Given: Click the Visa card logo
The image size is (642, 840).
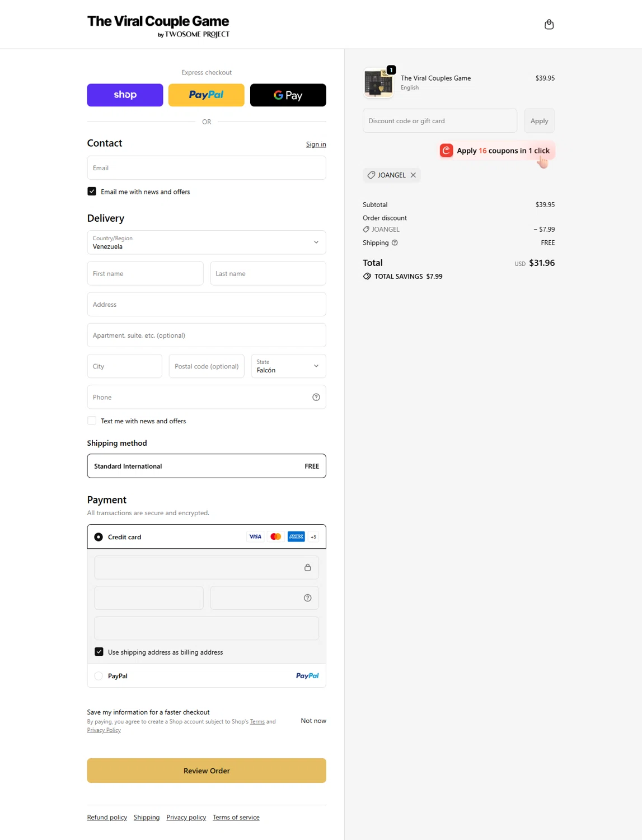Looking at the screenshot, I should tap(255, 536).
